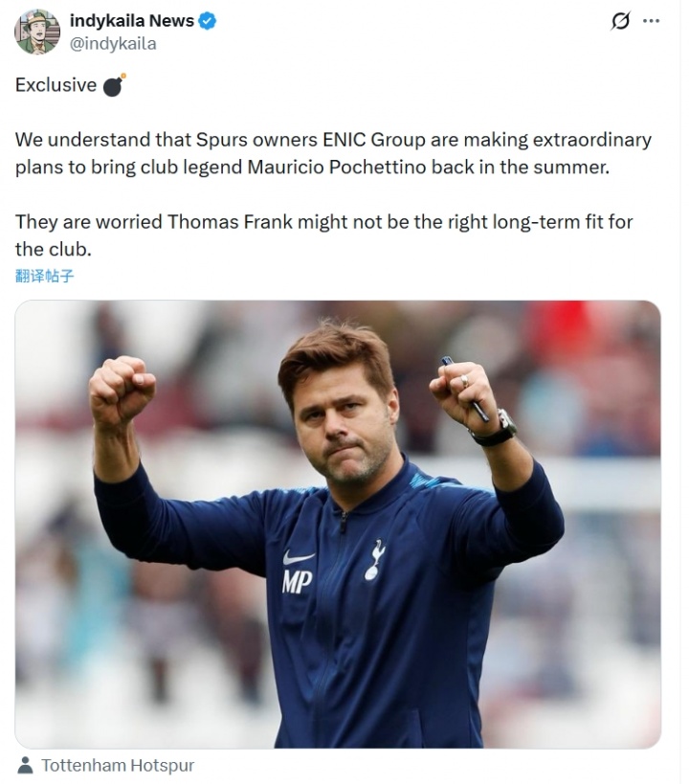
Task: Open the Grok explain icon
Action: (621, 21)
